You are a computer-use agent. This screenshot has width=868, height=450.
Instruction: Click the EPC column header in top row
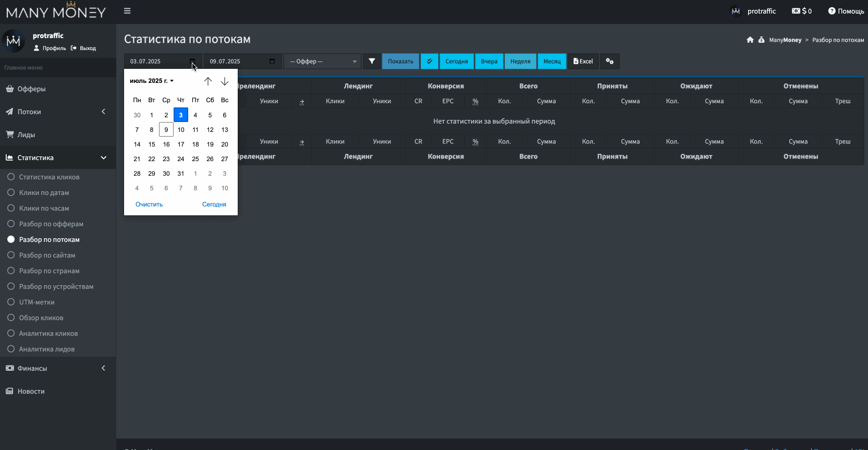[448, 101]
